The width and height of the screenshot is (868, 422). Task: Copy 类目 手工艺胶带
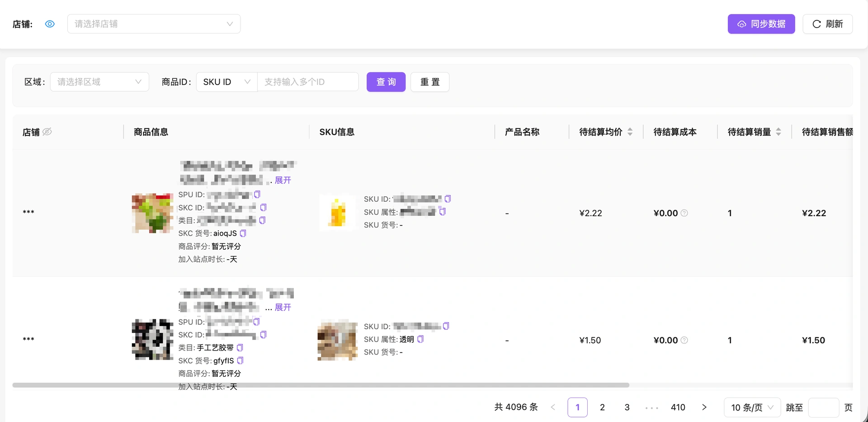pyautogui.click(x=240, y=347)
